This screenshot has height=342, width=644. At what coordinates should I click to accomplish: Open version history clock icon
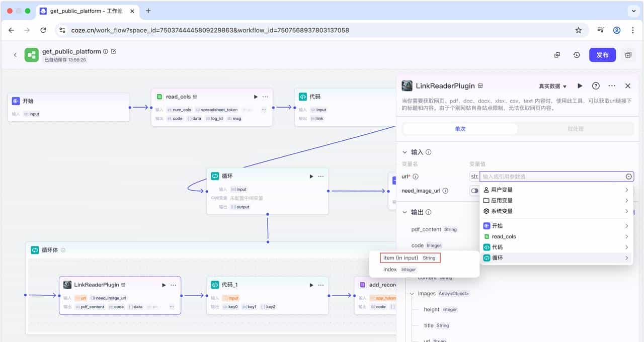577,55
